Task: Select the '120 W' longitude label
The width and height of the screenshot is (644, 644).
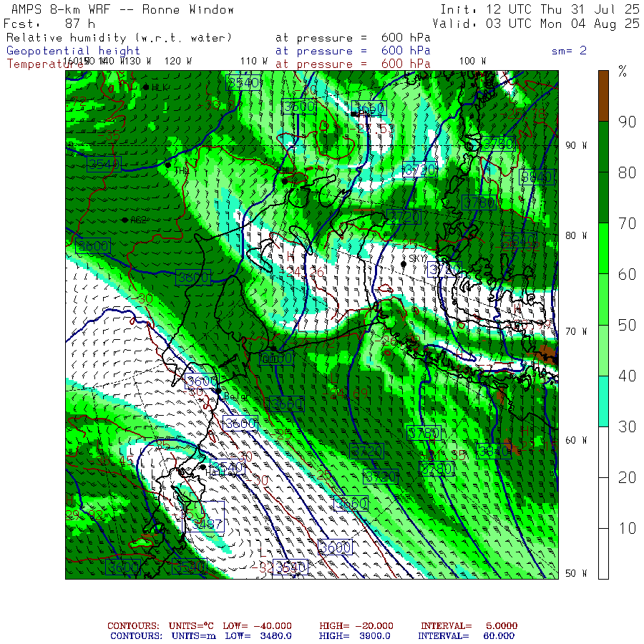Action: [x=178, y=62]
